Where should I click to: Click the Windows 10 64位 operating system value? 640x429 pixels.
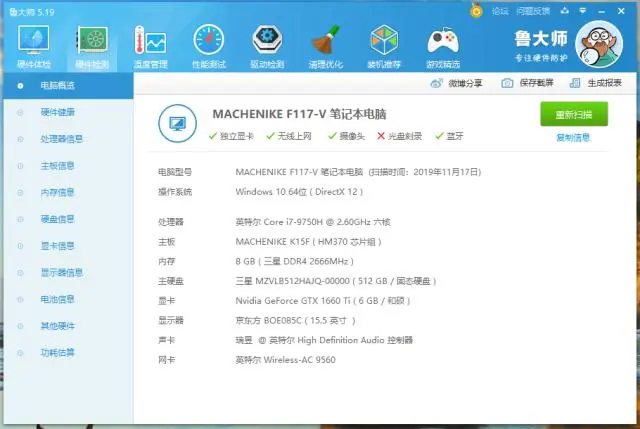tap(299, 192)
